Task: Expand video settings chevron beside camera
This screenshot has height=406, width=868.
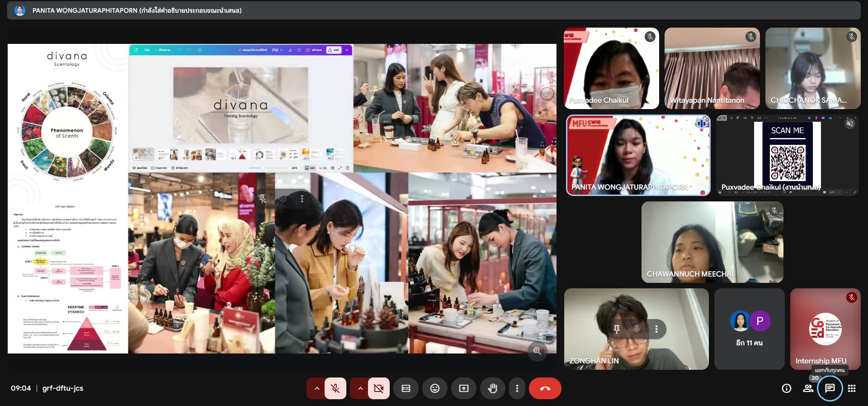Action: pos(360,388)
